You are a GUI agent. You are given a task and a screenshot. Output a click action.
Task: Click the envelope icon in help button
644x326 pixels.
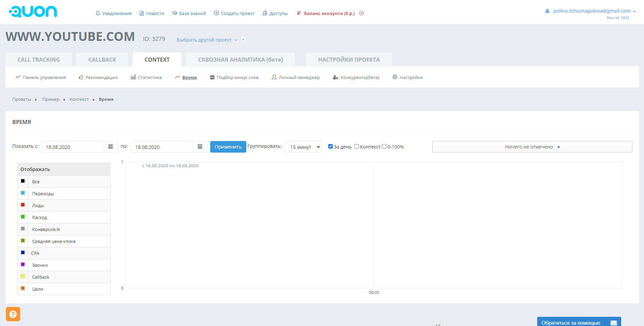click(x=614, y=323)
